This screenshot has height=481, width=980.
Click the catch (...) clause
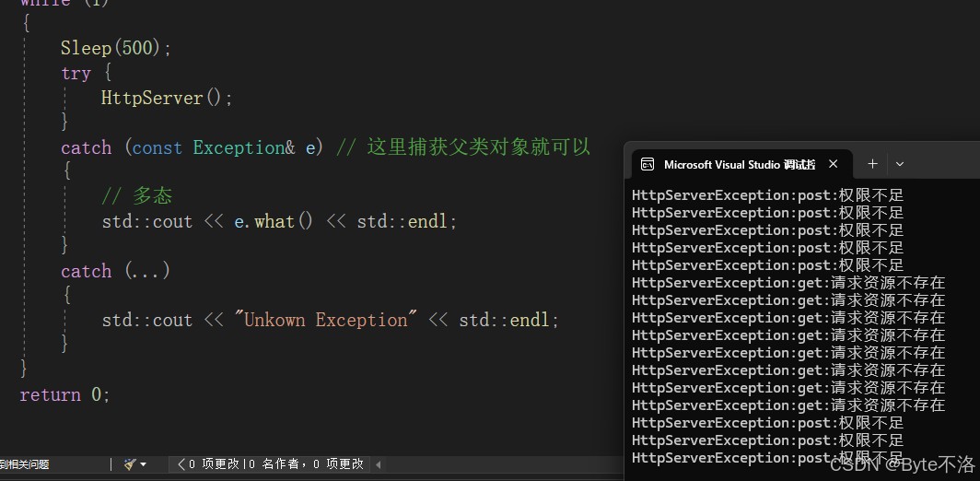click(116, 271)
